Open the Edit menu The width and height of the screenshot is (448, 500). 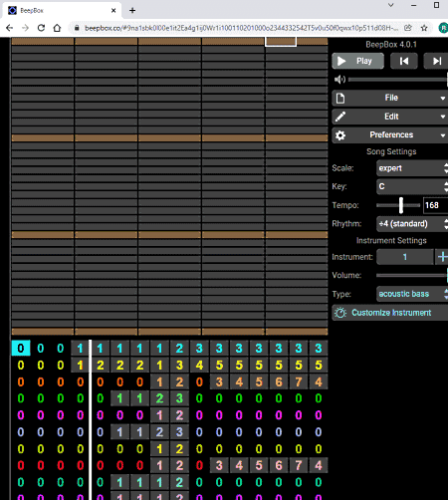point(390,117)
